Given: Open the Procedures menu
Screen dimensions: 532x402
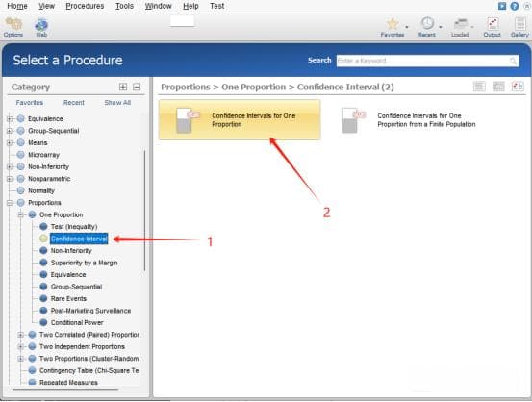Looking at the screenshot, I should tap(85, 6).
